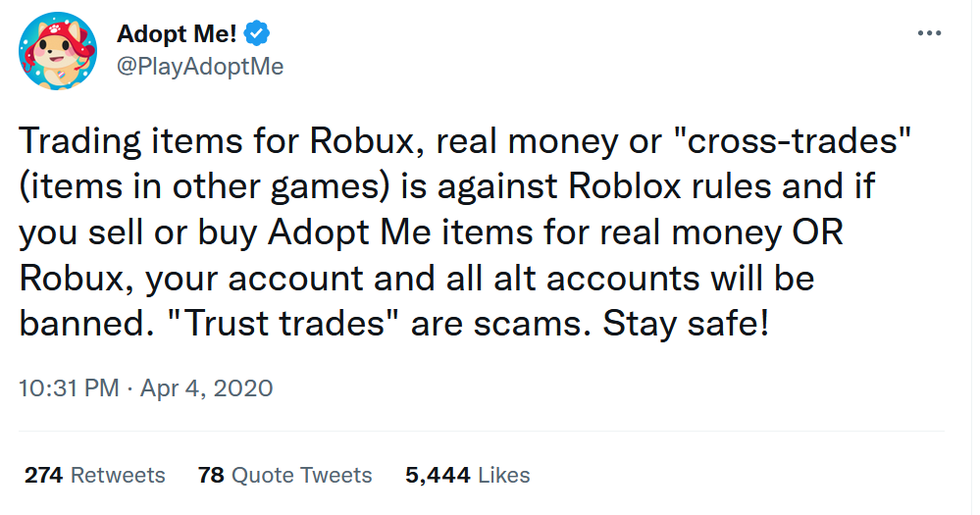Viewport: 980px width, 515px height.
Task: Open the @PlayAdoptMe handle link
Action: (200, 67)
